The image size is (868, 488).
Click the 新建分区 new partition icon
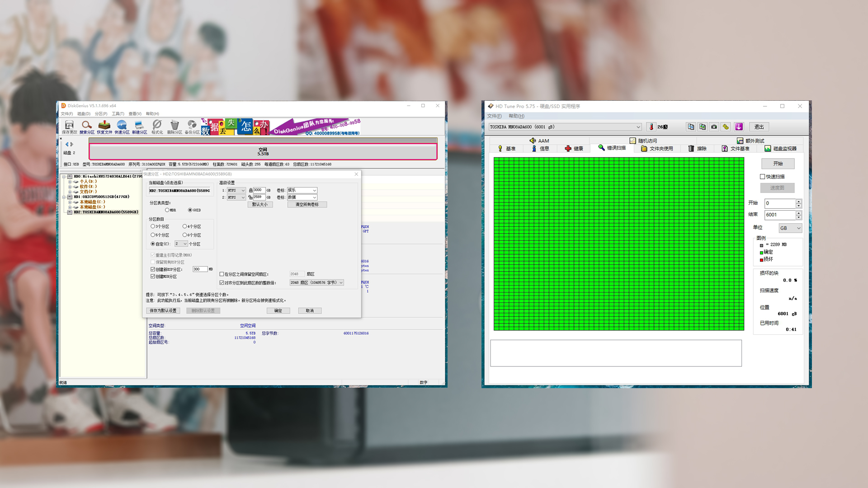[139, 126]
